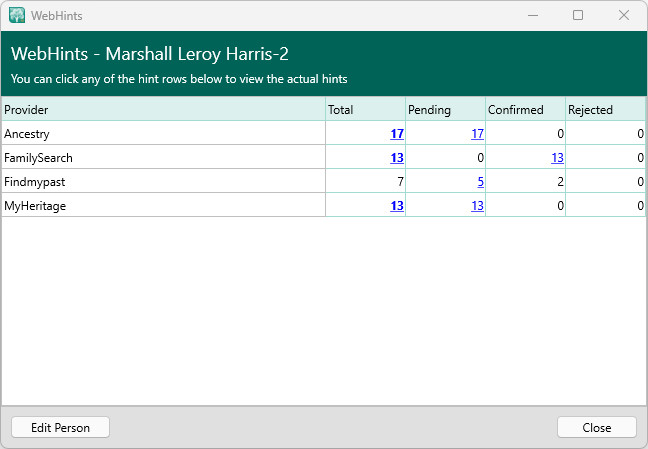Click FamilySearch rejected value 0
The image size is (648, 449).
point(640,158)
